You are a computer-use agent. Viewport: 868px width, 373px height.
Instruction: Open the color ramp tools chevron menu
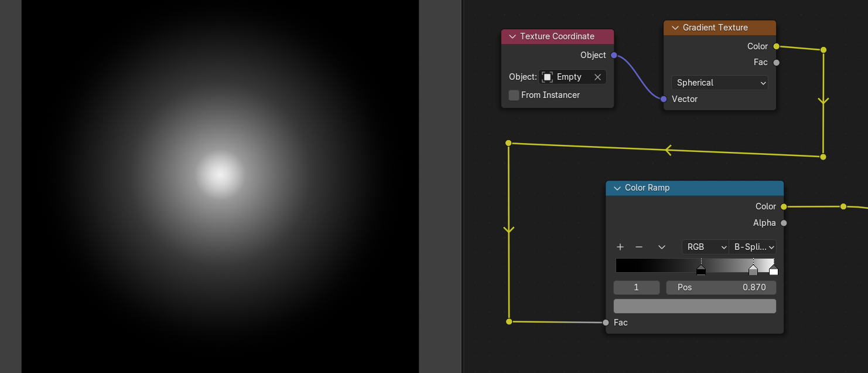[662, 247]
